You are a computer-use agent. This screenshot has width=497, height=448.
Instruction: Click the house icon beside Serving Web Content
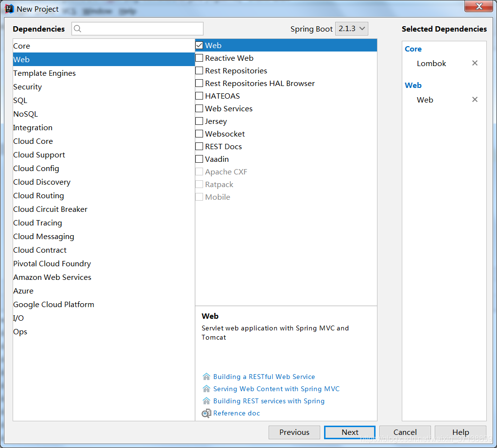pyautogui.click(x=206, y=389)
